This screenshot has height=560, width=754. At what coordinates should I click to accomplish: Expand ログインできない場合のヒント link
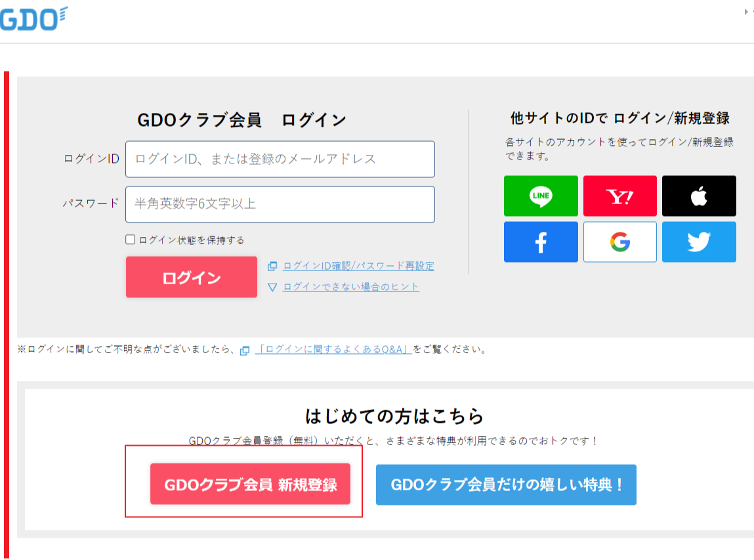pos(350,287)
